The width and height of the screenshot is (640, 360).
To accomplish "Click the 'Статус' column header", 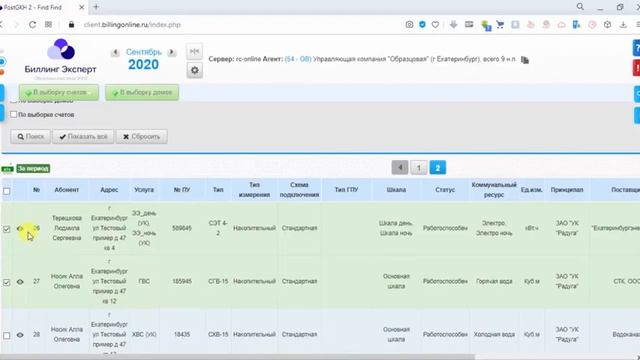I will pos(445,190).
